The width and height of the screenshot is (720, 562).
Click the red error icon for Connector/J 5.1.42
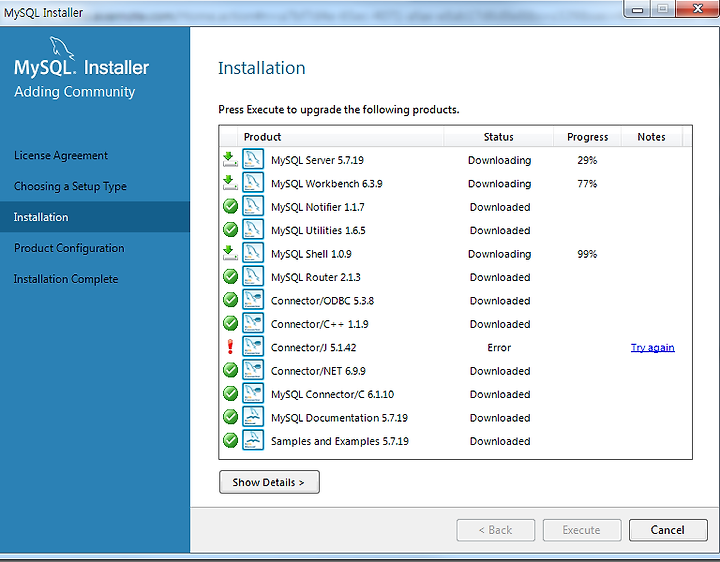(x=230, y=347)
